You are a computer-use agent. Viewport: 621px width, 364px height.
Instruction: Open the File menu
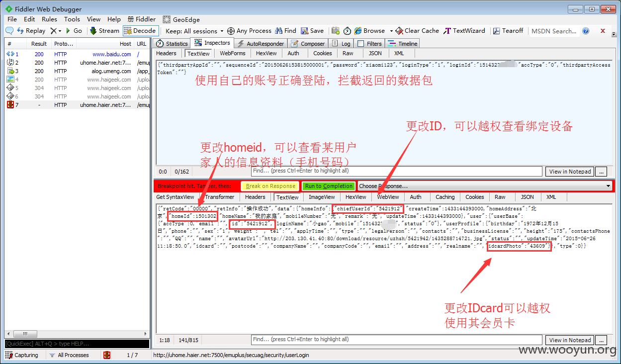point(12,19)
